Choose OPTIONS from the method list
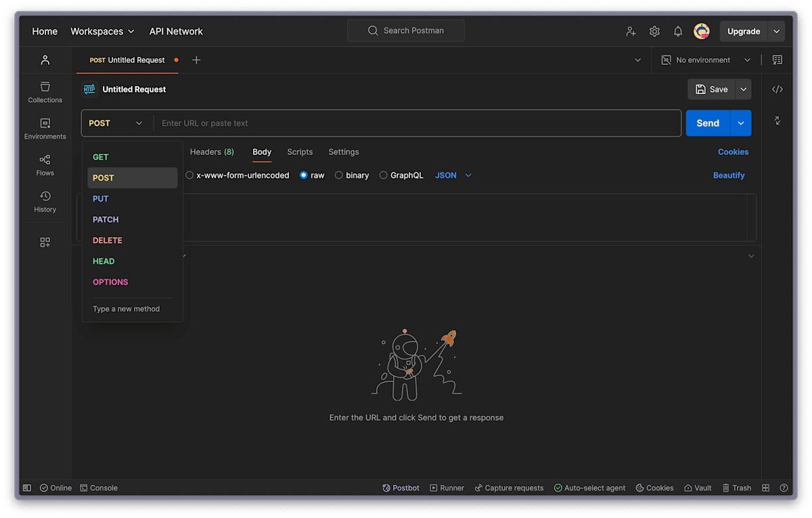 (133, 283)
